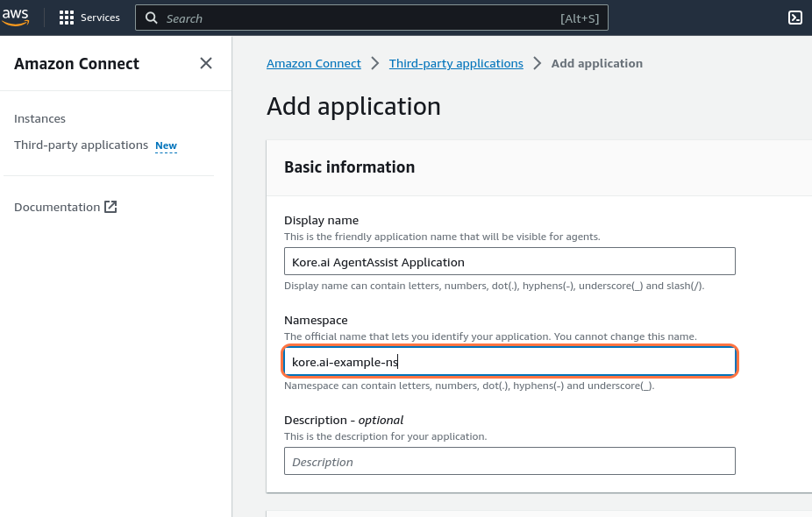
Task: Click the New badge beside Third-party applications
Action: click(166, 145)
